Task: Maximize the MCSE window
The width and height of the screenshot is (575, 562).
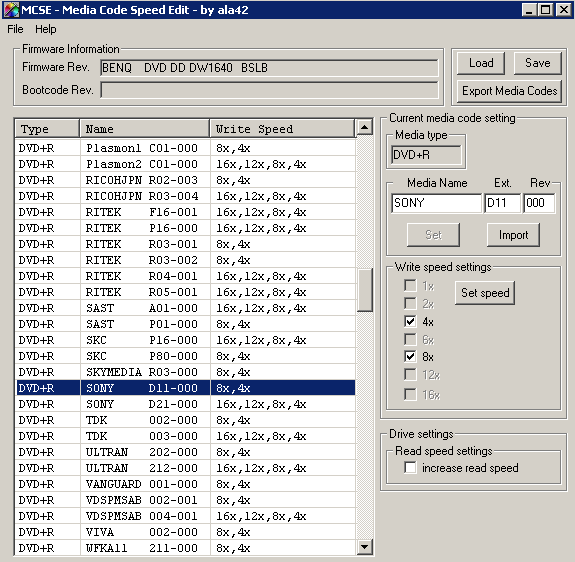Action: click(x=546, y=10)
